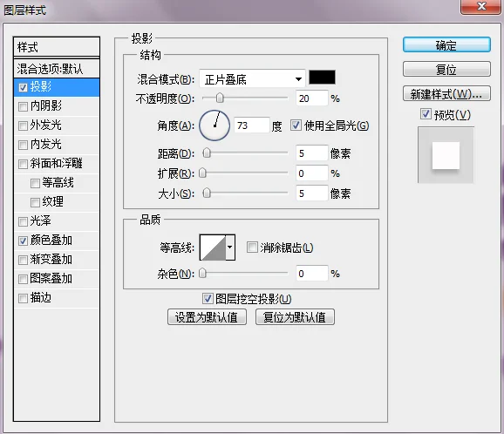The image size is (504, 434).
Task: Open the 混合模式 dropdown showing 正片叠底
Action: [252, 78]
